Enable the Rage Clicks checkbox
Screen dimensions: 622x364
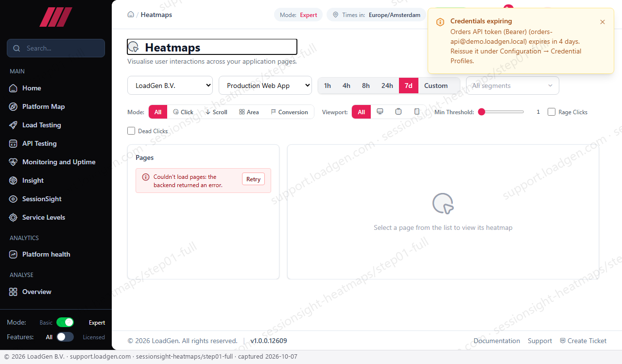point(552,112)
